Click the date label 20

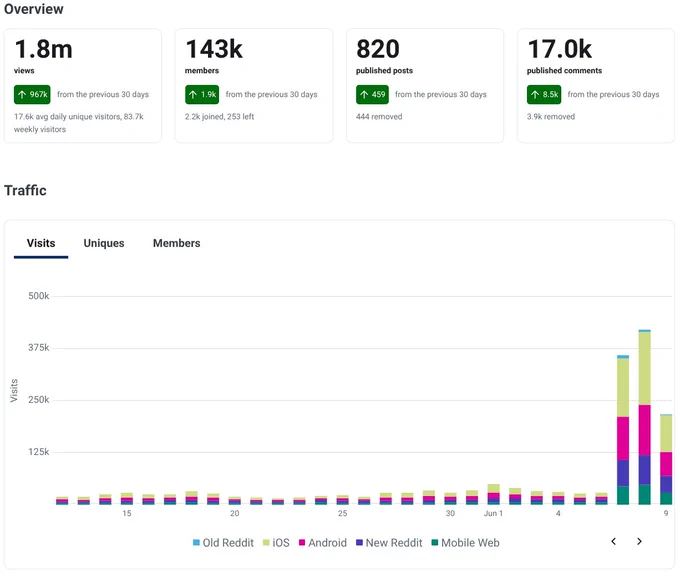click(x=235, y=514)
